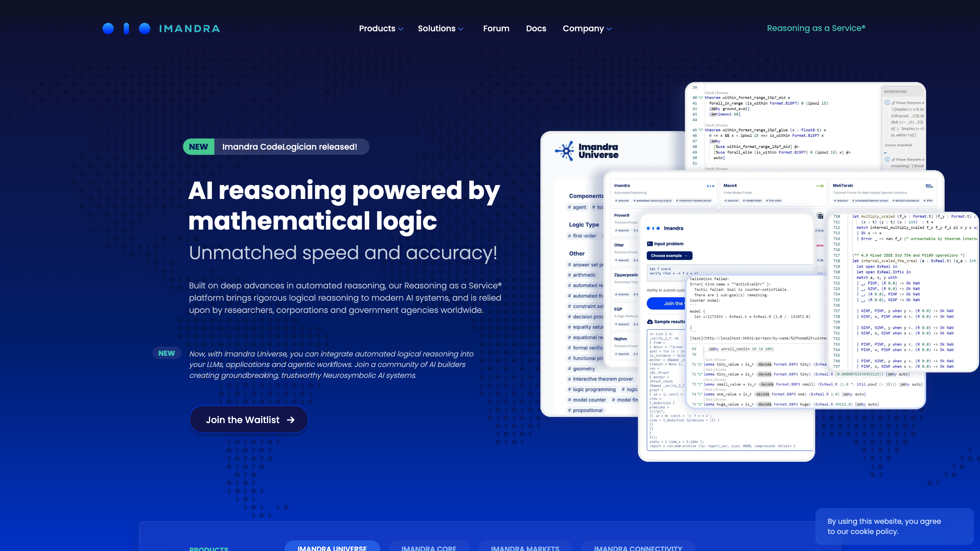
Task: Open the Docs page
Action: click(536, 29)
